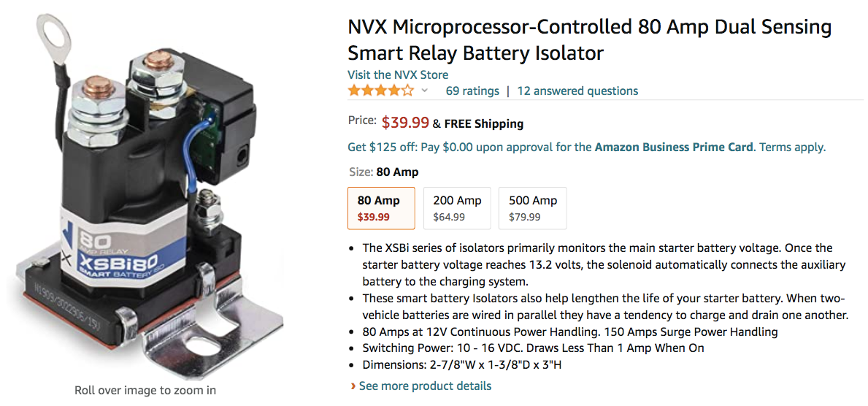The height and width of the screenshot is (406, 868).
Task: Click the empty fifth rating star
Action: (407, 91)
